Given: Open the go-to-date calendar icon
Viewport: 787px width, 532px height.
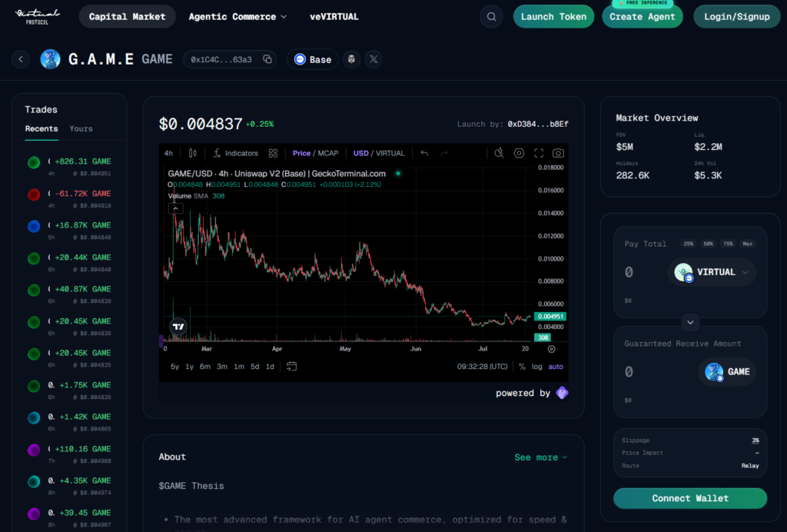Looking at the screenshot, I should pyautogui.click(x=291, y=367).
